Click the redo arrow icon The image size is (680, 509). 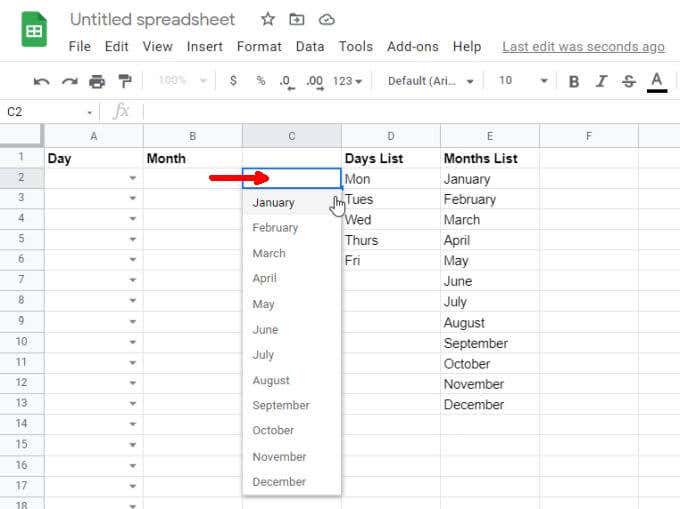coord(69,81)
